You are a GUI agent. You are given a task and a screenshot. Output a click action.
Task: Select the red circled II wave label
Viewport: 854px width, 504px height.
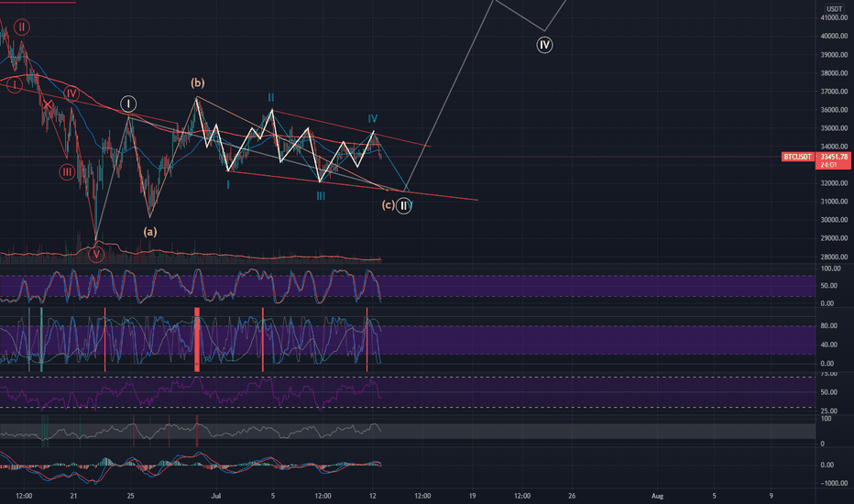[22, 27]
